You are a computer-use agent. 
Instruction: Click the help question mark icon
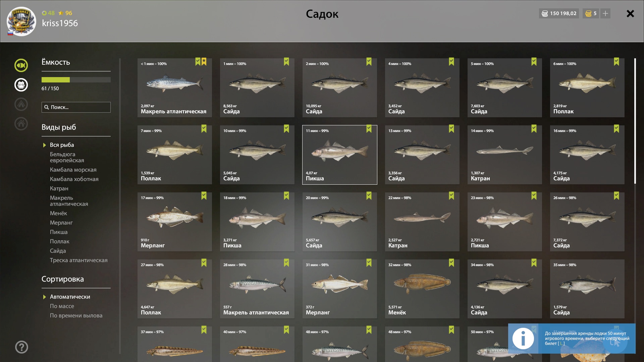(21, 347)
